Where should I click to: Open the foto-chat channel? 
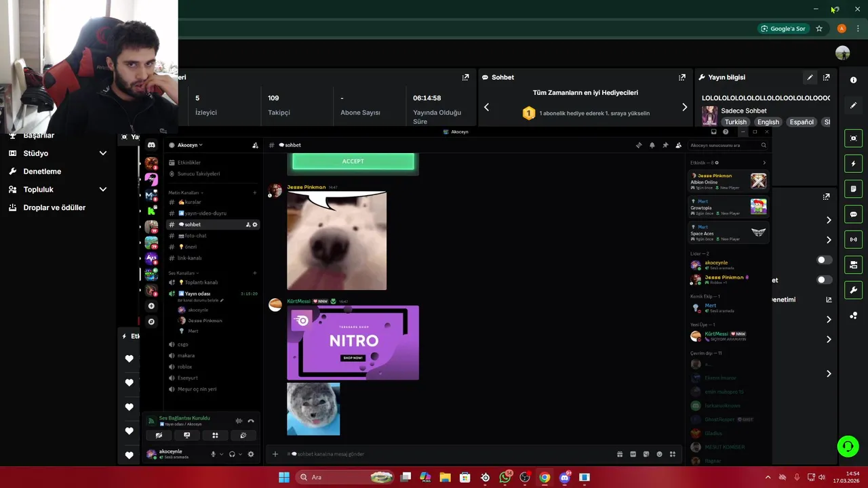coord(213,235)
